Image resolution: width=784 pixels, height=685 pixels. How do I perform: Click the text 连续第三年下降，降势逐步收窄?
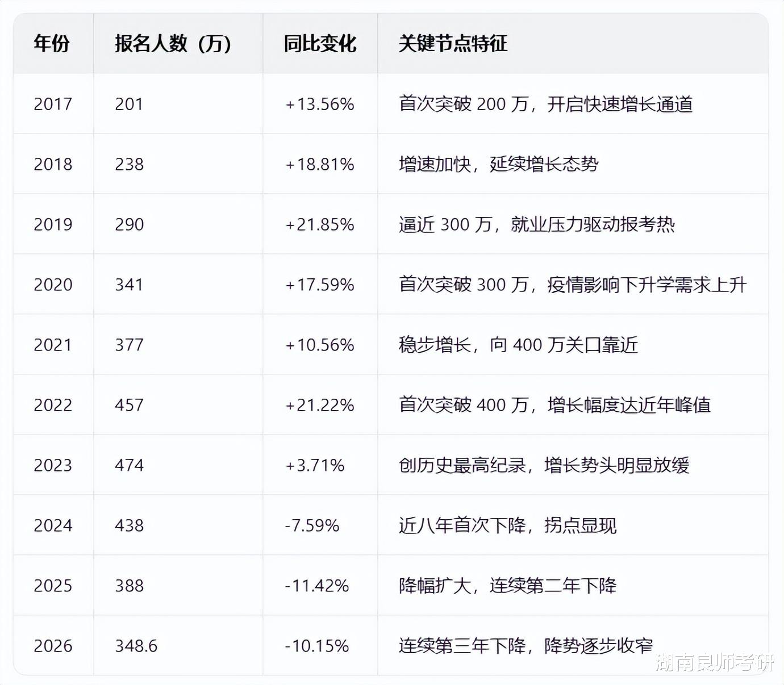pos(526,646)
